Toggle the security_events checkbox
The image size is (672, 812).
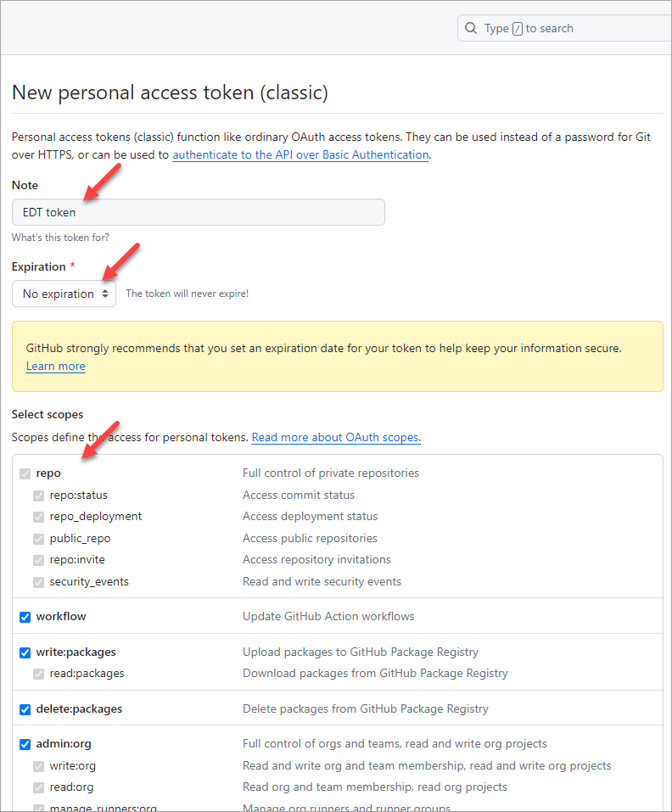[x=38, y=582]
